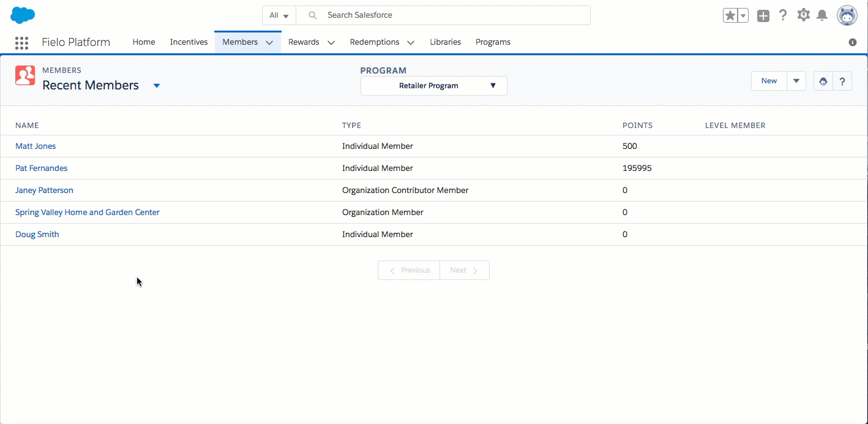Open Doug Smith member record

pos(37,235)
